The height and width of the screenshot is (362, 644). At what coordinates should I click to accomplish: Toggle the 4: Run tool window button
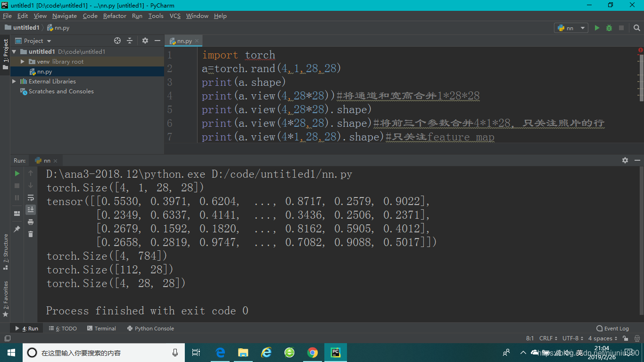[27, 329]
